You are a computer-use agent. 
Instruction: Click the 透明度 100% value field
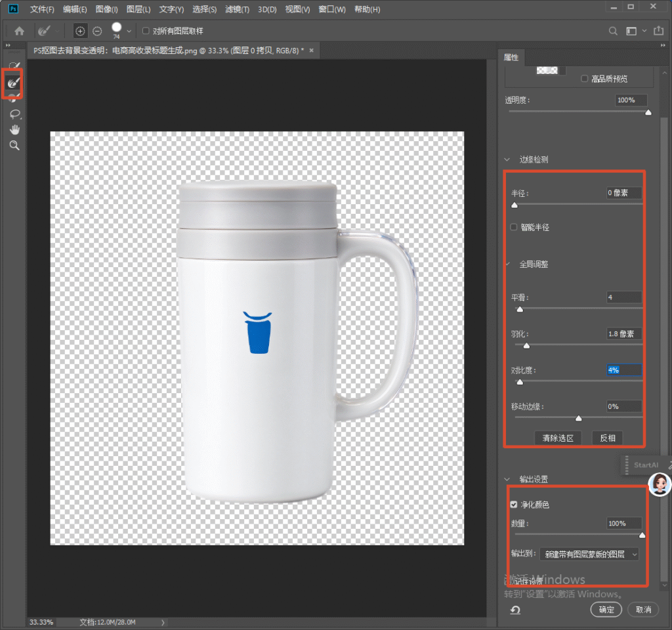[631, 100]
